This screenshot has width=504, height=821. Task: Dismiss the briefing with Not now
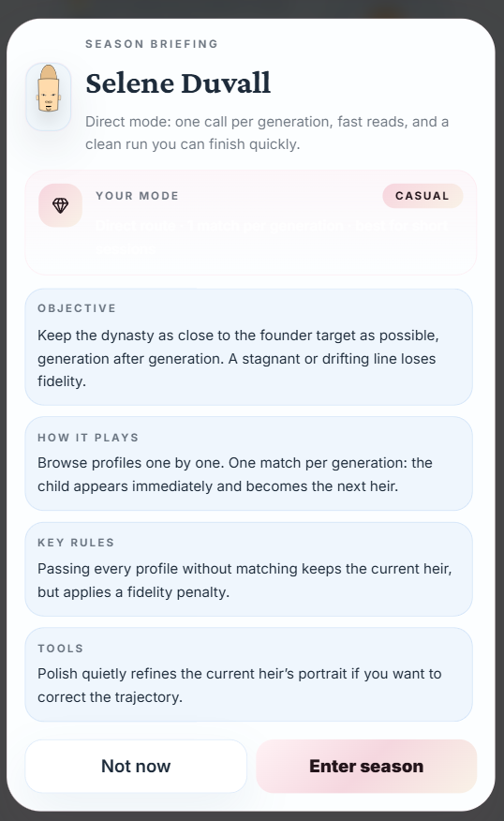(136, 766)
